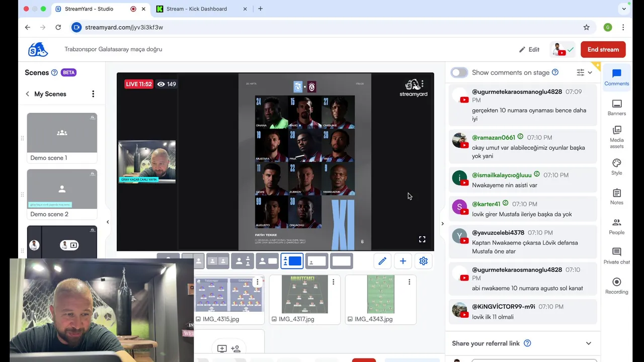This screenshot has height=362, width=644.
Task: Expand the Share your referral link section
Action: click(588, 343)
